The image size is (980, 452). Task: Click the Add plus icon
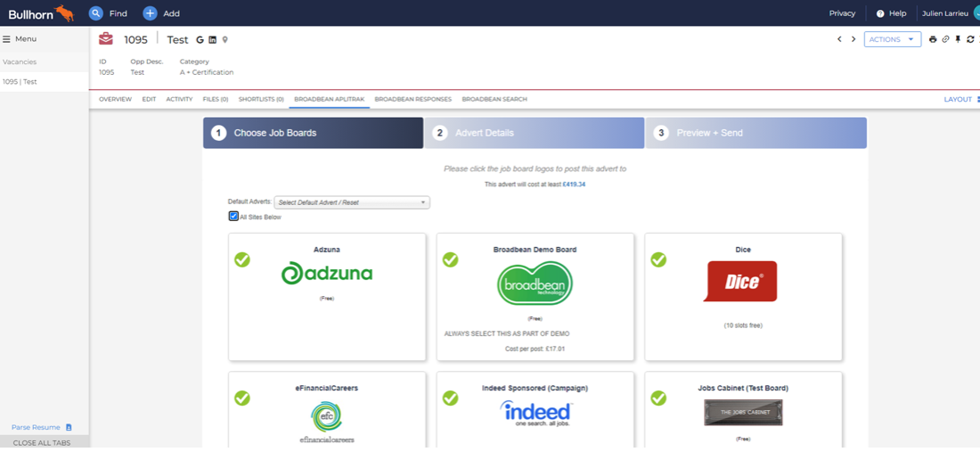[x=150, y=13]
